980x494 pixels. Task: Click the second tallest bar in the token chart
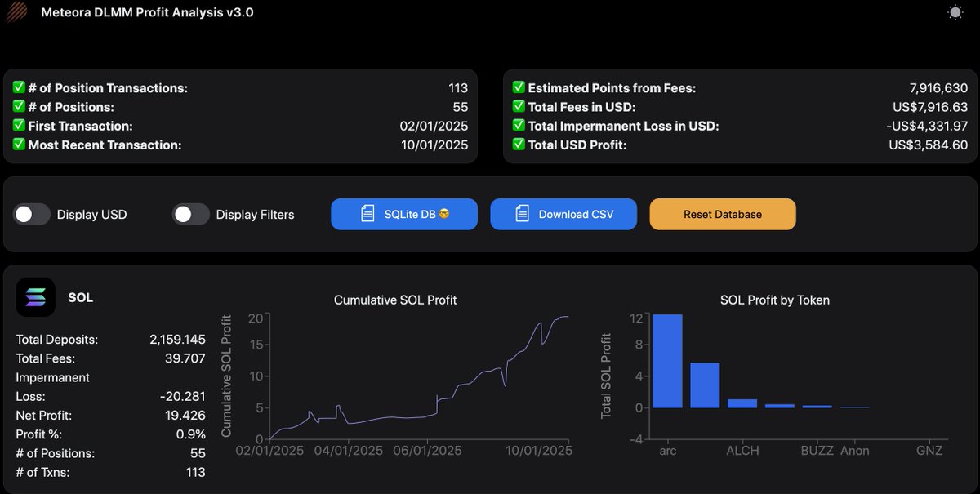(x=705, y=385)
